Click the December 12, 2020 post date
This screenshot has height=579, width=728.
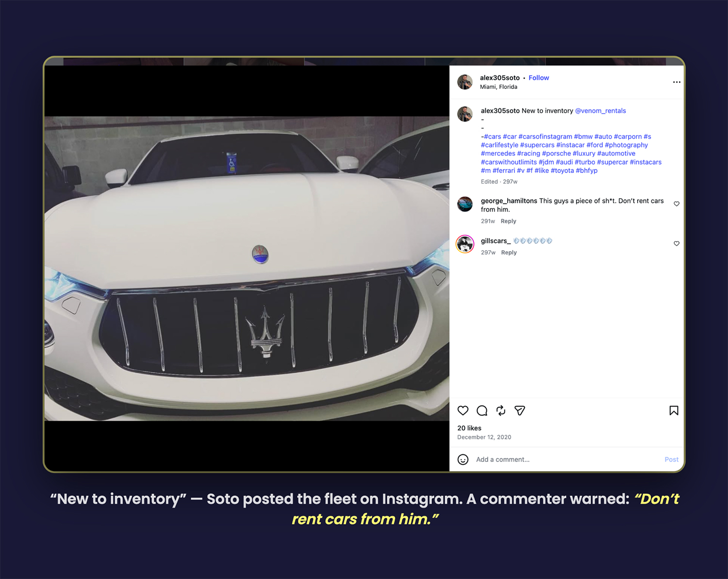pyautogui.click(x=484, y=437)
